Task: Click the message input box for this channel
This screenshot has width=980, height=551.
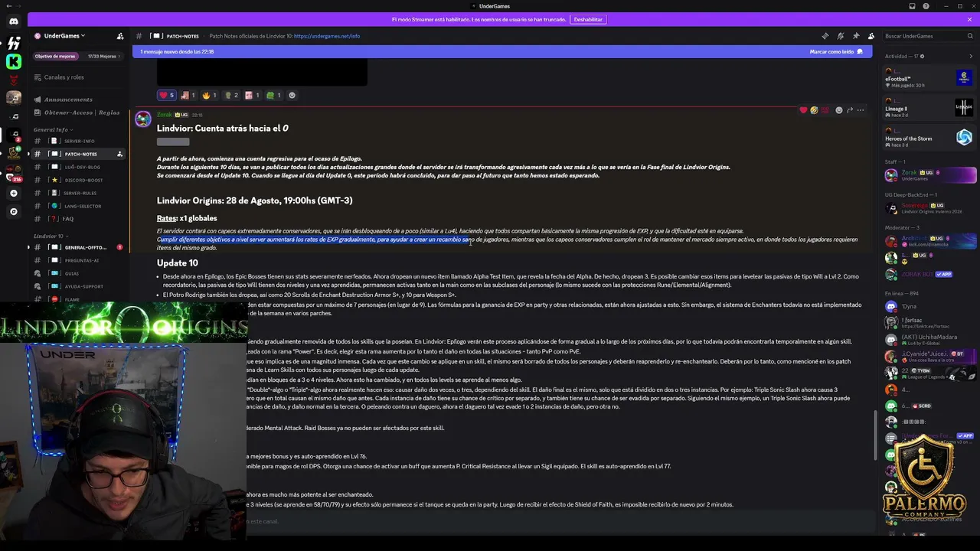Action: coord(559,521)
